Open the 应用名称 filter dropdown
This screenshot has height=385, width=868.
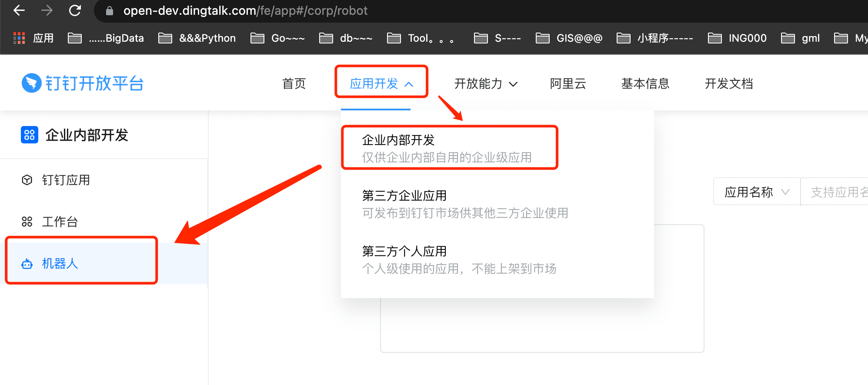click(x=756, y=192)
